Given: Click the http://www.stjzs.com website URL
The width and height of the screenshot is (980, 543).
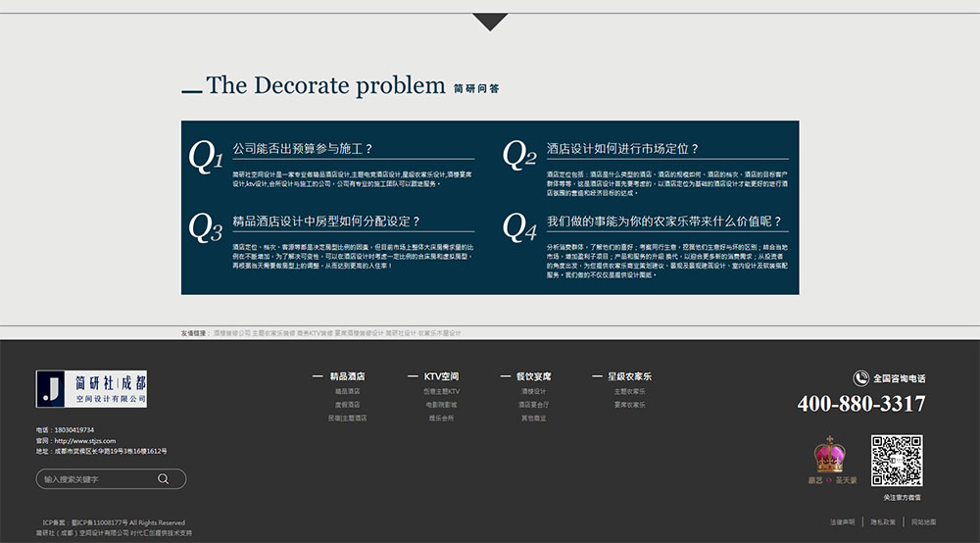Looking at the screenshot, I should (85, 440).
